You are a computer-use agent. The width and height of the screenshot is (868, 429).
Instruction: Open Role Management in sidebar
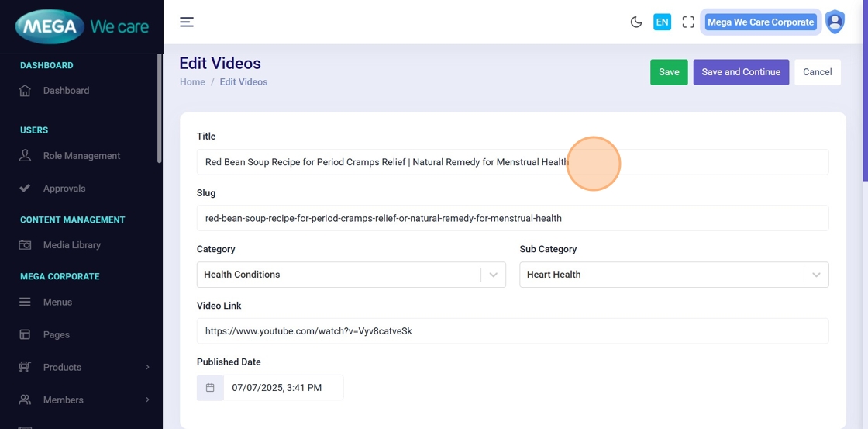[81, 156]
